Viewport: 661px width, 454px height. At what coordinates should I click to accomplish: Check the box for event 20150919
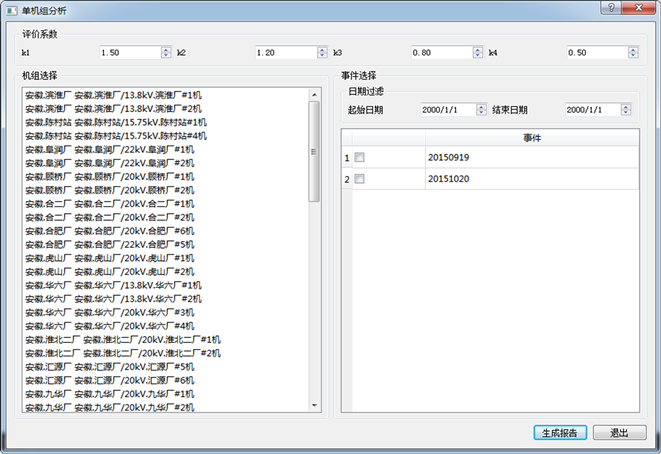[360, 158]
